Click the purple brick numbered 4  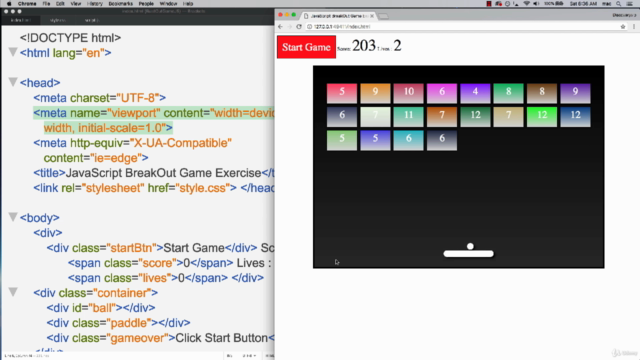(x=475, y=93)
